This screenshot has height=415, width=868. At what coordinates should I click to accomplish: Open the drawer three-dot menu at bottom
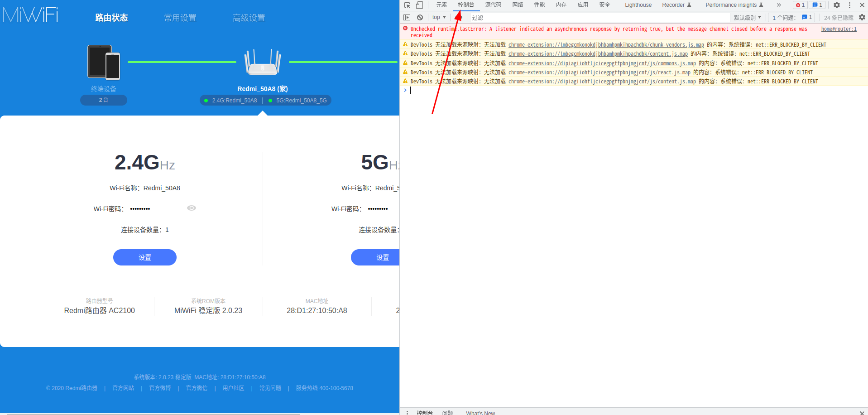[407, 413]
